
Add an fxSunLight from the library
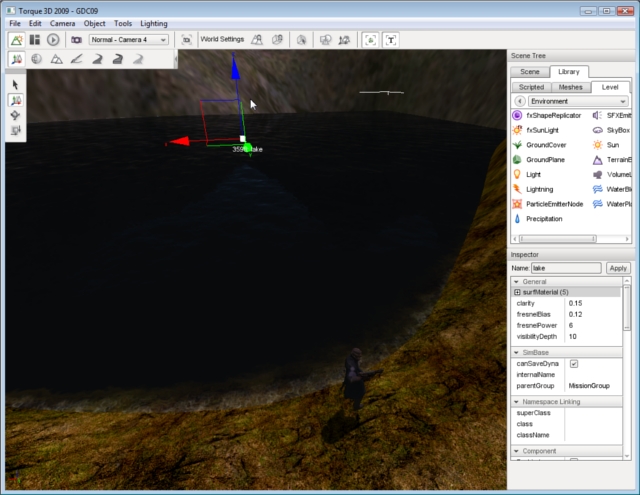pos(544,130)
